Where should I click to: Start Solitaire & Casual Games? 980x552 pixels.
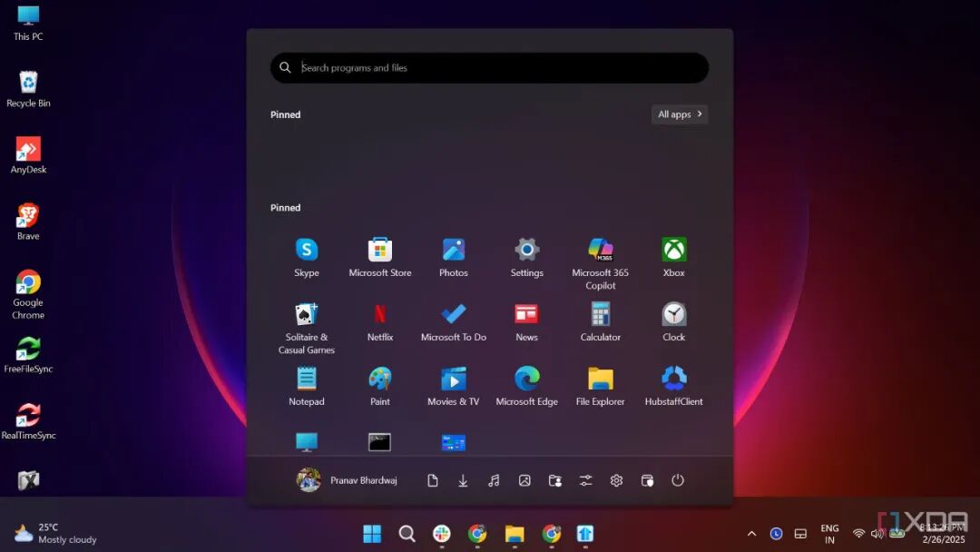307,328
